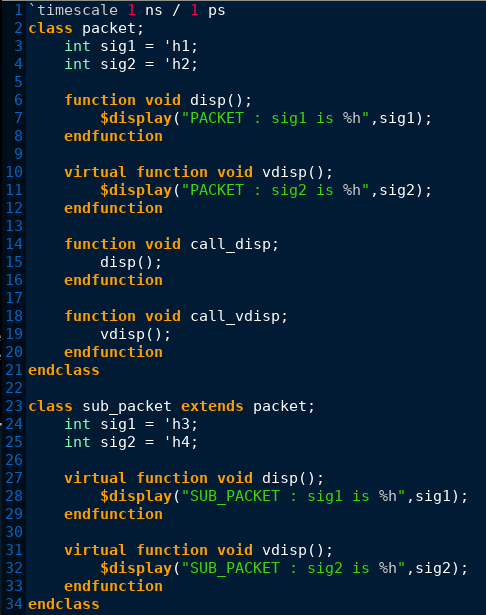This screenshot has width=486, height=615.
Task: Click the call_disp function name
Action: [230, 244]
